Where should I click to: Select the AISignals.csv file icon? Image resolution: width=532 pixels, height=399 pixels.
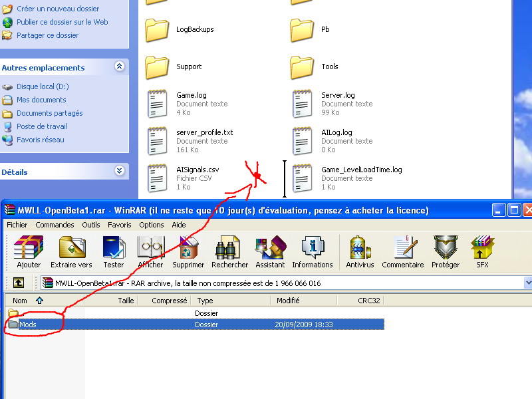[157, 178]
